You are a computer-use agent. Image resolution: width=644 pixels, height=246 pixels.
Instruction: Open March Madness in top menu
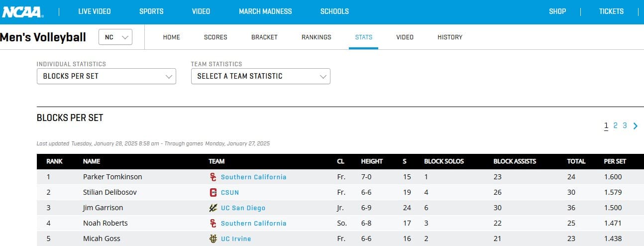tap(265, 11)
